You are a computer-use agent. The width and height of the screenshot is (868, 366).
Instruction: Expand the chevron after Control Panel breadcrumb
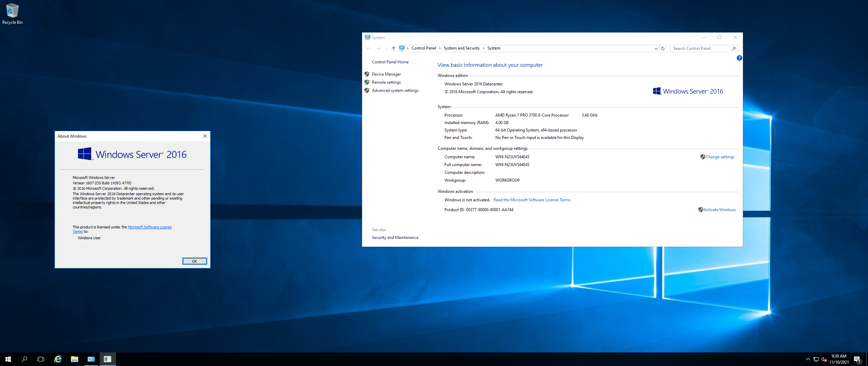click(440, 48)
